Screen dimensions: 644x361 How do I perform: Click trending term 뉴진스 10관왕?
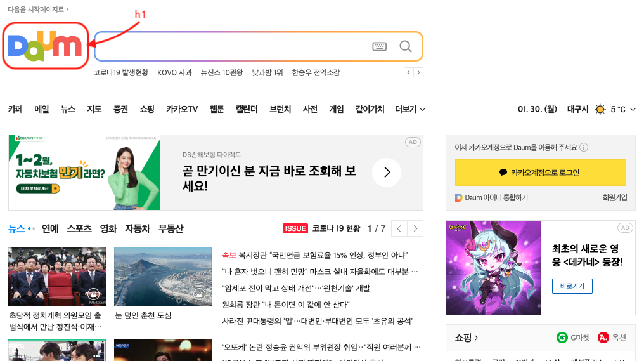222,73
